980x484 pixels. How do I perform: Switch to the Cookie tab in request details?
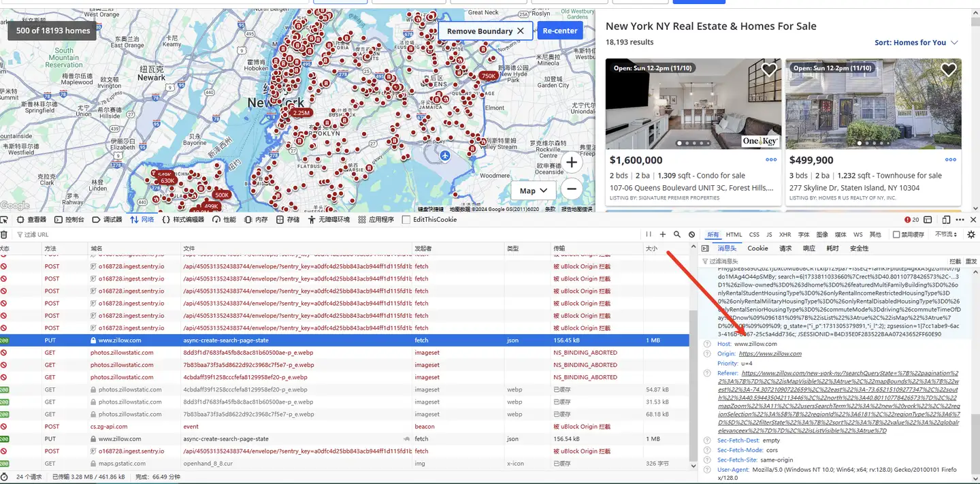(x=757, y=248)
